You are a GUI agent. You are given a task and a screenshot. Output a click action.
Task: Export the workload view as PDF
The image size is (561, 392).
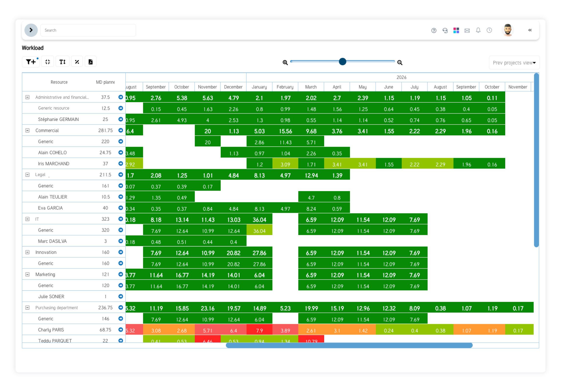pyautogui.click(x=91, y=62)
